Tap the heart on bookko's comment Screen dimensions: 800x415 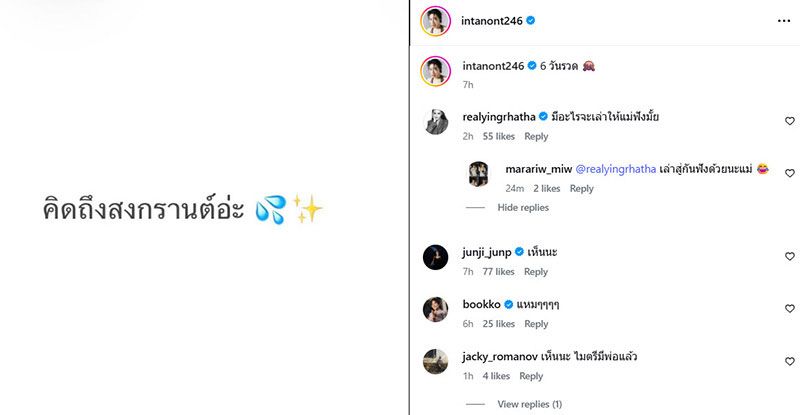coord(790,309)
